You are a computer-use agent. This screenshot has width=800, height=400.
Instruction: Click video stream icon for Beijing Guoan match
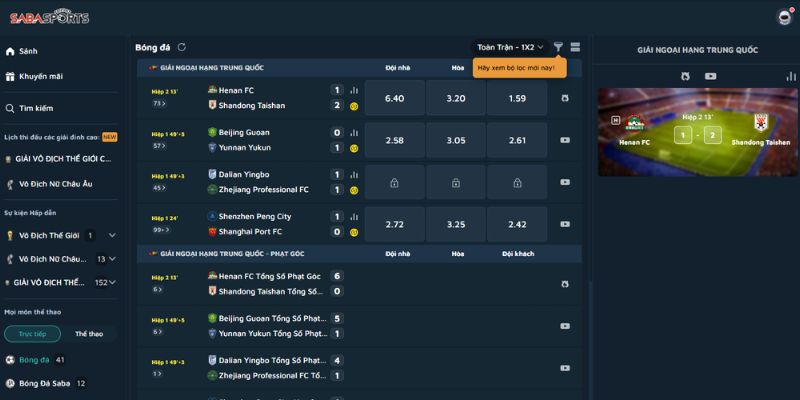coord(565,140)
